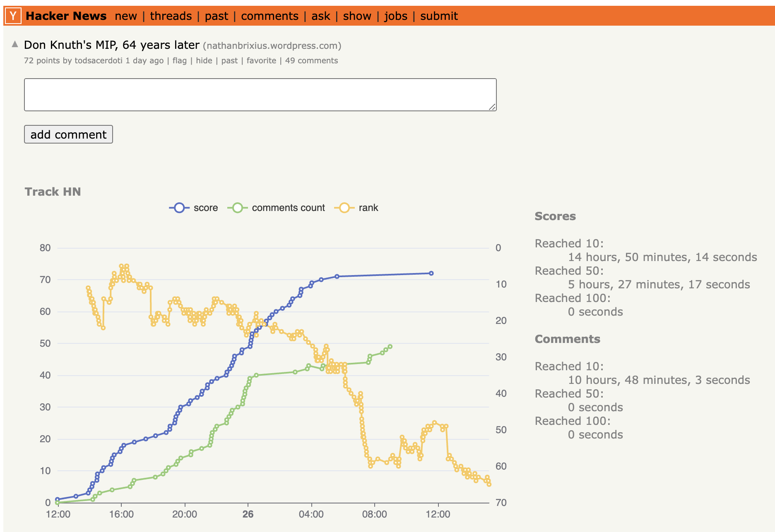Toggle the rank series in the legend

tap(364, 208)
